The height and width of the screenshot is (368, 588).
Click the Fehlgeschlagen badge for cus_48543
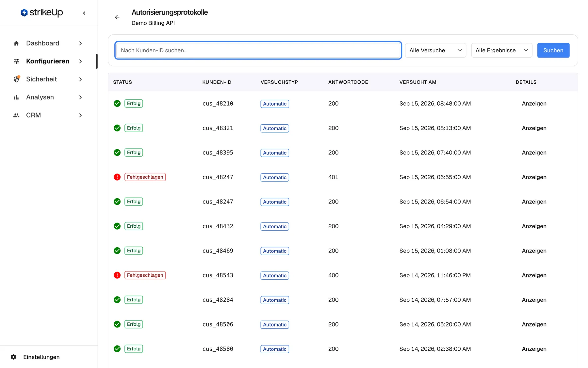click(x=145, y=275)
